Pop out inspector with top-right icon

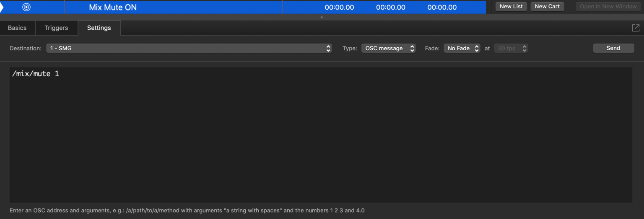636,28
